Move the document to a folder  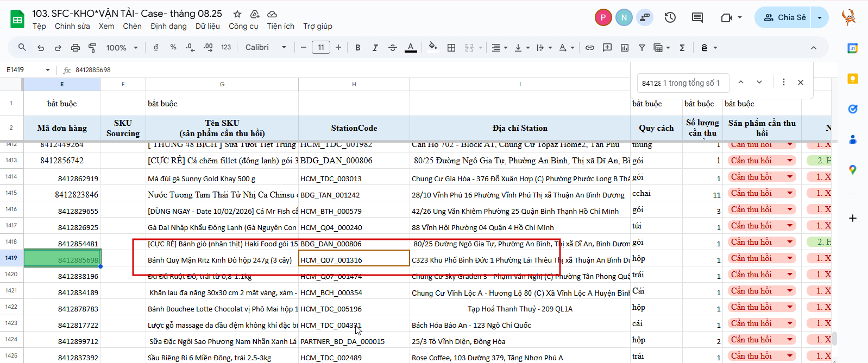click(x=255, y=14)
